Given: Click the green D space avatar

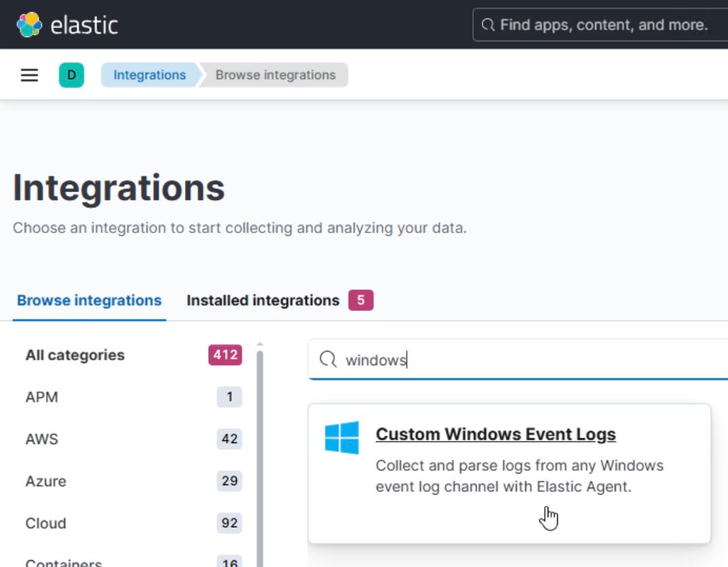Looking at the screenshot, I should (71, 75).
